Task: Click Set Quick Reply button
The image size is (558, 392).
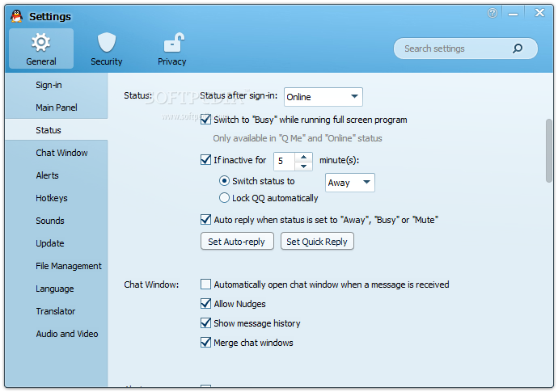Action: [x=317, y=242]
